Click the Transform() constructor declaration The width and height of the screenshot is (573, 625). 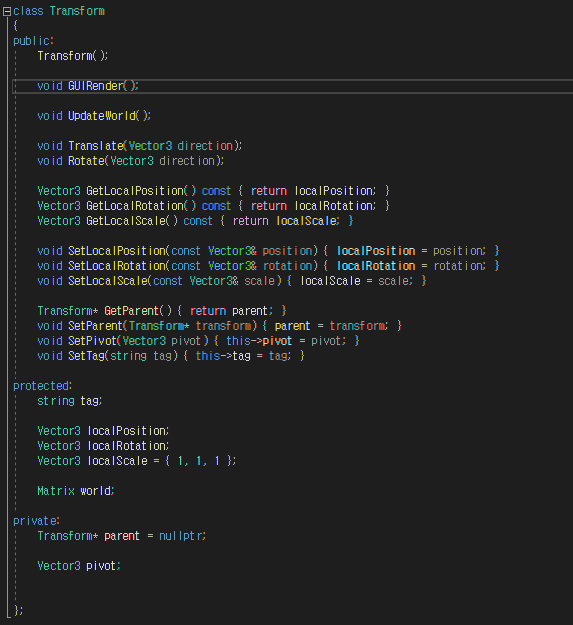(73, 56)
